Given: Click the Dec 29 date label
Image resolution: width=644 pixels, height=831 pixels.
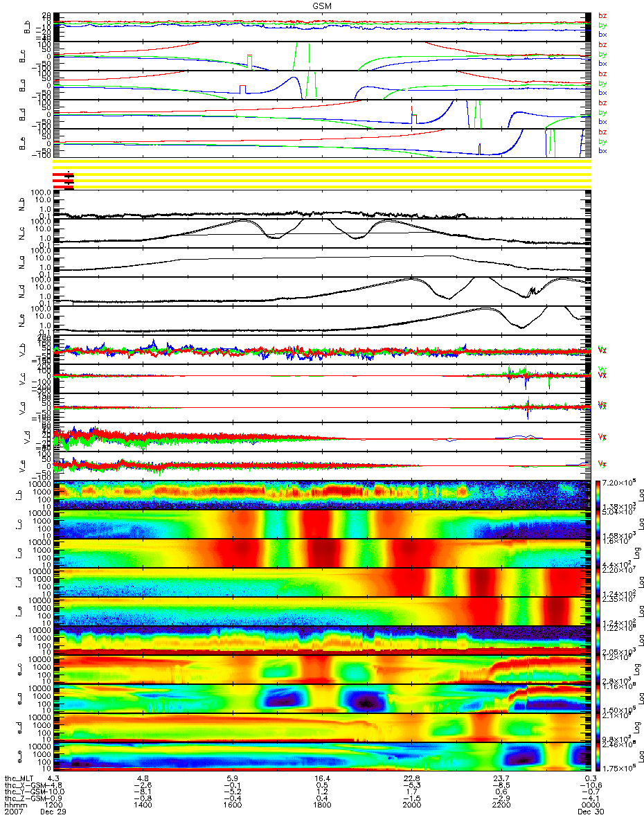Looking at the screenshot, I should 53,813.
